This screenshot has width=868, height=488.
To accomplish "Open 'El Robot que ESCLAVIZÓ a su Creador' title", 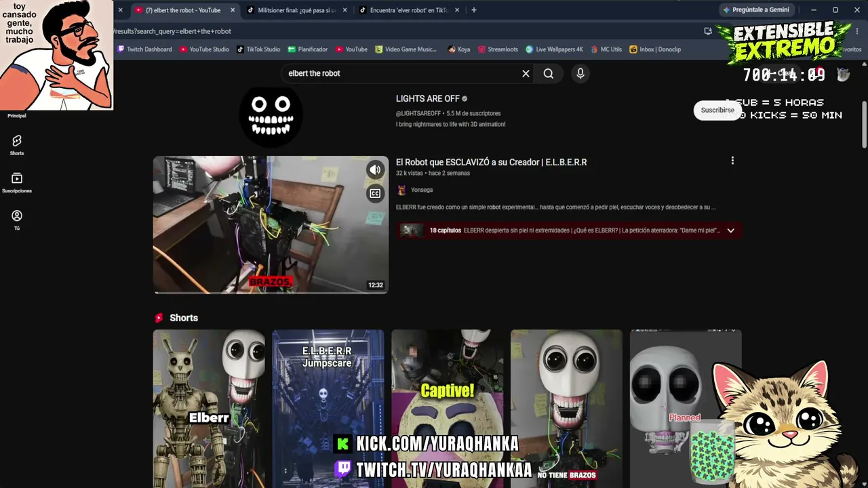I will 492,162.
